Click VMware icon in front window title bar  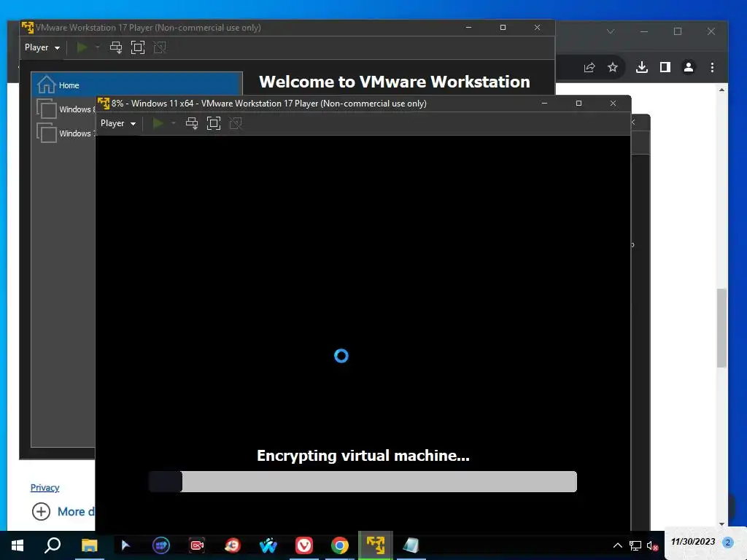[104, 104]
